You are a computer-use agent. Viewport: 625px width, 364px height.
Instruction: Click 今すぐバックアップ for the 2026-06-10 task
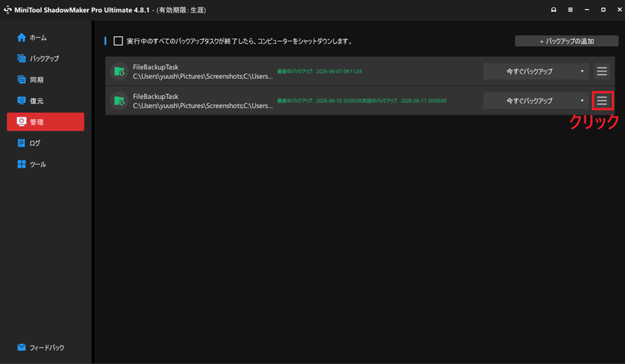coord(529,101)
